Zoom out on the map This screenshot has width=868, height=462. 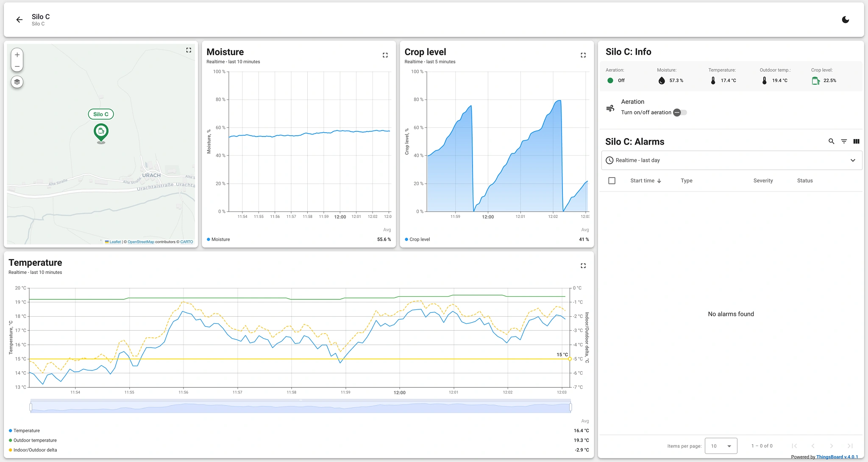tap(17, 66)
